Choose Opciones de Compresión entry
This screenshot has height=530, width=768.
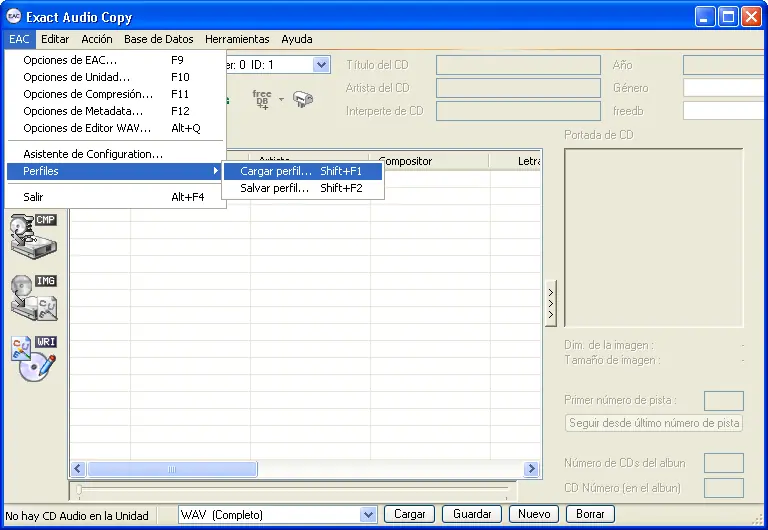click(x=115, y=94)
